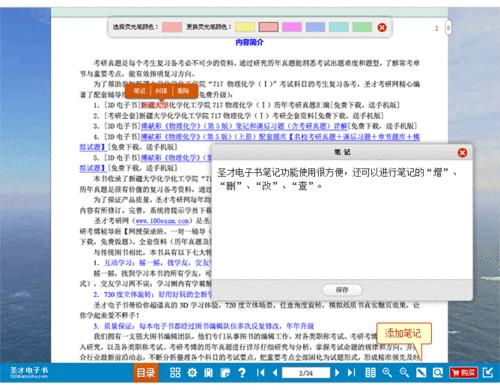Image resolution: width=500 pixels, height=390 pixels.
Task: Open link in item 3 about 物理化学 第5版
Action: (244, 126)
